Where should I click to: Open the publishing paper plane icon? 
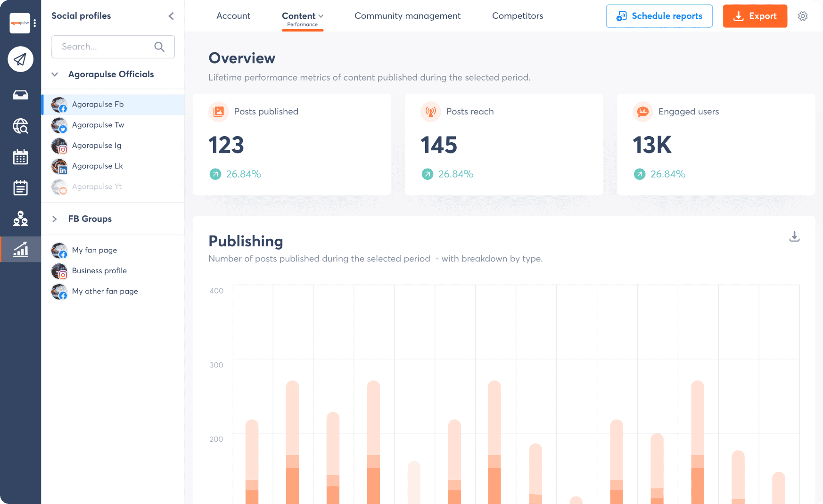tap(20, 59)
